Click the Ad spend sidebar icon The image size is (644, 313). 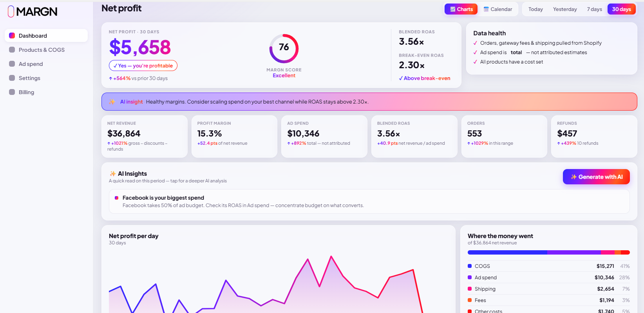(12, 64)
